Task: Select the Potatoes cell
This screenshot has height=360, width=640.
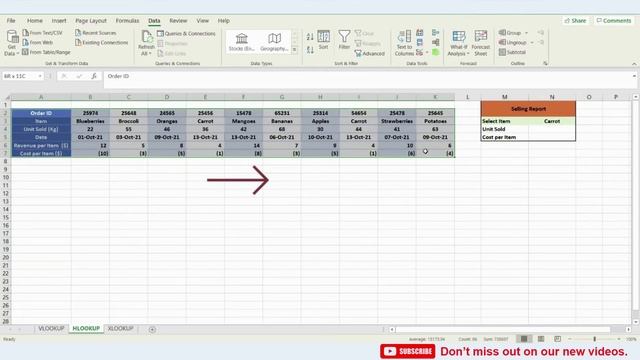Action: [x=435, y=121]
